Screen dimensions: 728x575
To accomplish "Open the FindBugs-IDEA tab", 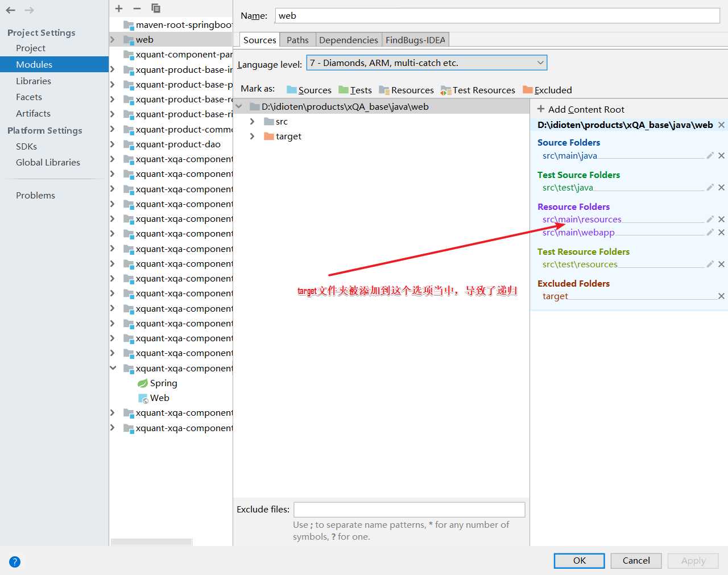I will tap(415, 40).
